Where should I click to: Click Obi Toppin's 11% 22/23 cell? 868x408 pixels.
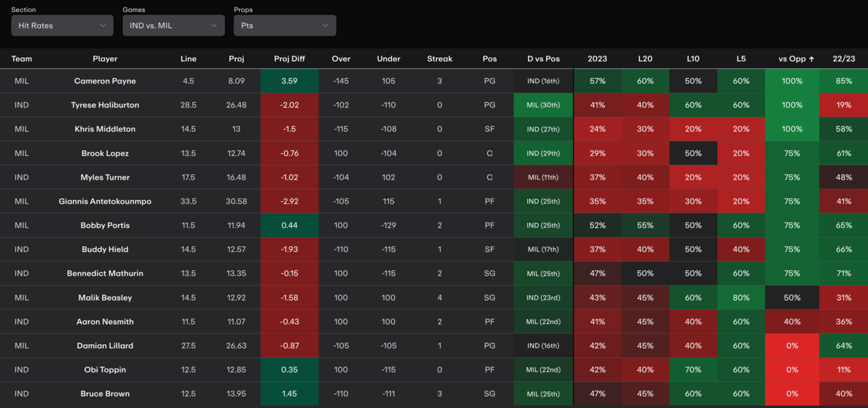pyautogui.click(x=844, y=370)
